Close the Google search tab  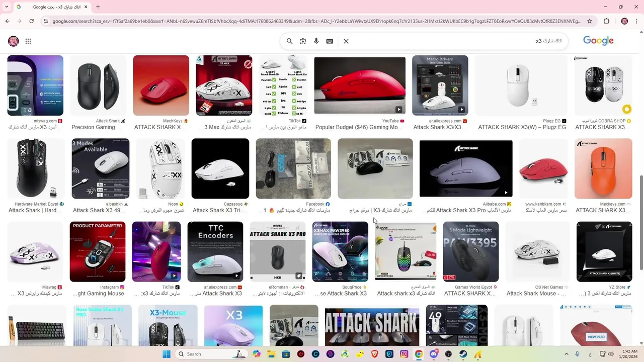click(86, 7)
